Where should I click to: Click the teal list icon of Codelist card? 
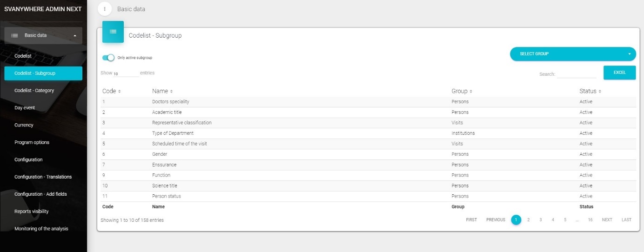113,32
